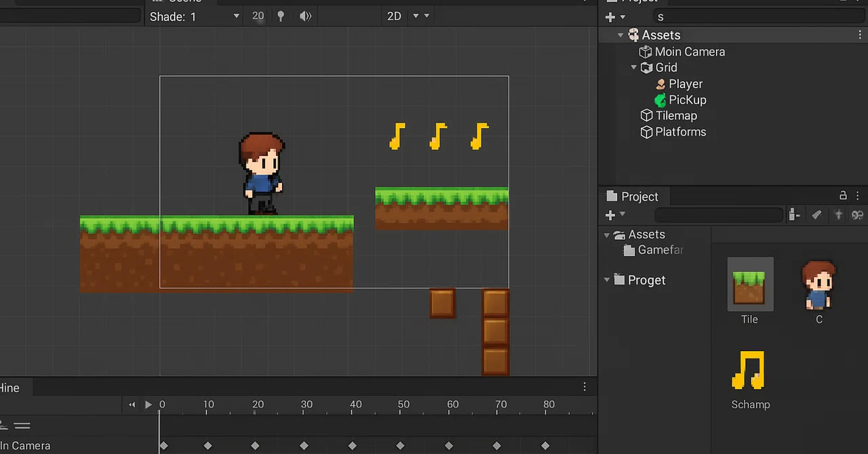This screenshot has height=454, width=868.
Task: Click the green PicKup icon
Action: 660,100
